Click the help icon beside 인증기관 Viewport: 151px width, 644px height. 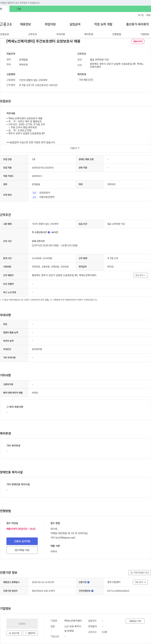pyautogui.click(x=88, y=582)
